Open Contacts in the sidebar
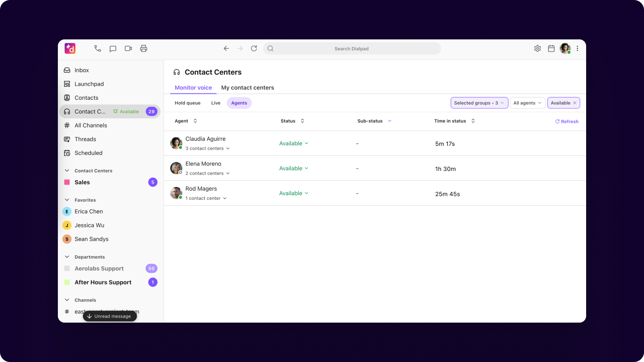The height and width of the screenshot is (362, 644). pos(109,98)
